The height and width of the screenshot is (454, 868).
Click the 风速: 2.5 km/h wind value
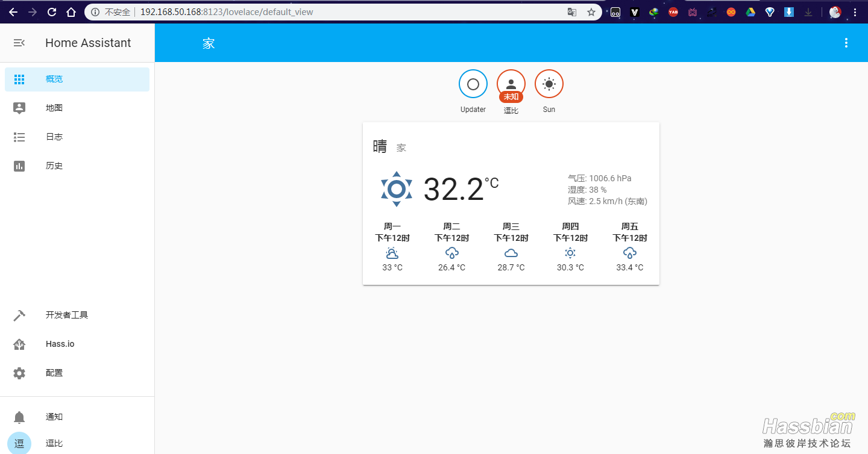tap(608, 201)
